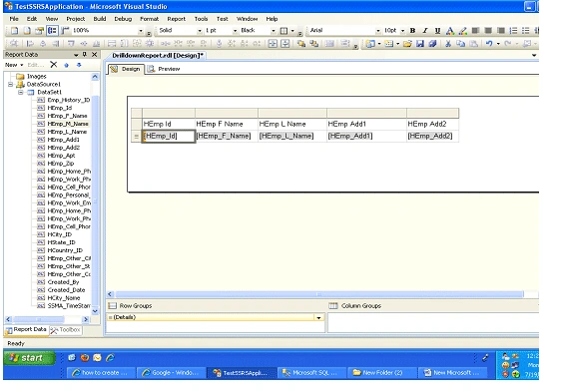
Task: Click scroll down arrow in Report Data tree
Action: click(x=95, y=311)
